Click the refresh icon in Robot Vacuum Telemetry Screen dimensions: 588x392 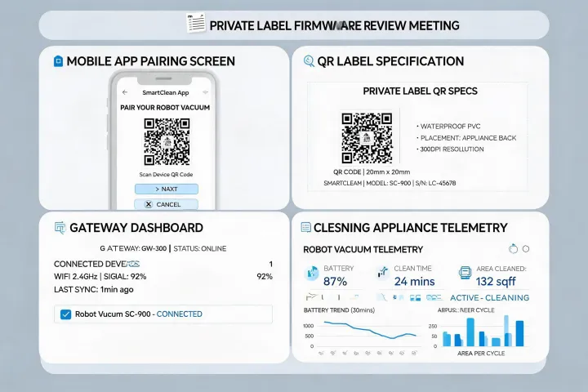click(x=513, y=249)
